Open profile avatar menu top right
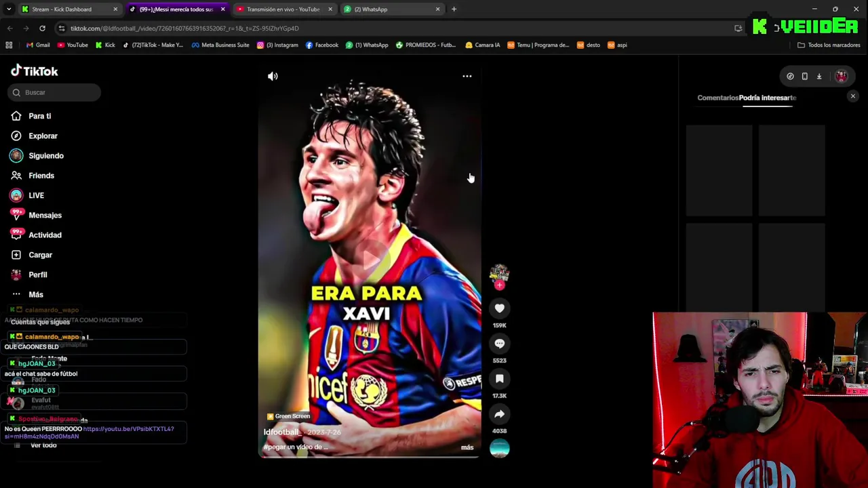Viewport: 868px width, 488px height. (x=841, y=77)
